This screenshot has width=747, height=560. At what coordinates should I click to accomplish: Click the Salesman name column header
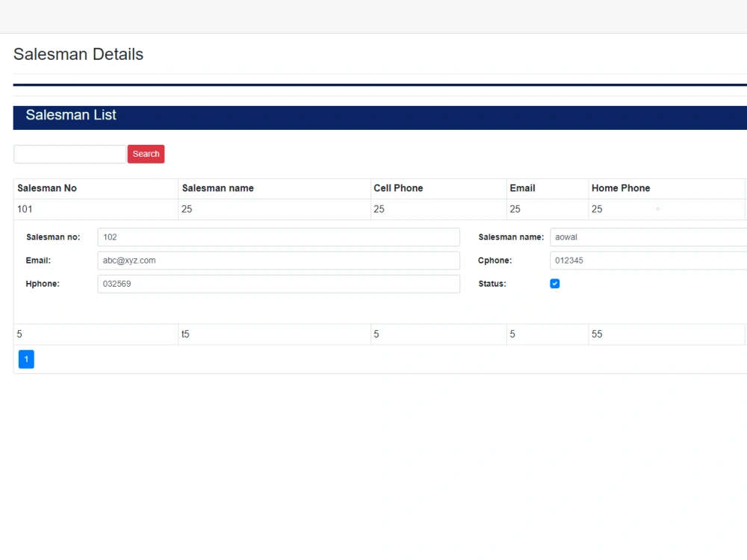click(x=274, y=189)
